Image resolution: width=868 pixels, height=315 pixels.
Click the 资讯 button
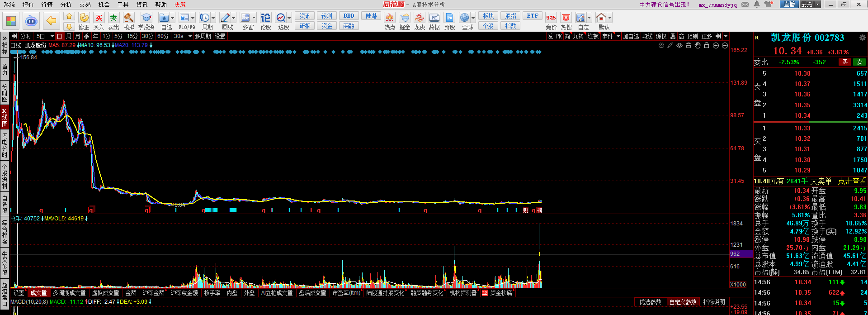point(305,16)
